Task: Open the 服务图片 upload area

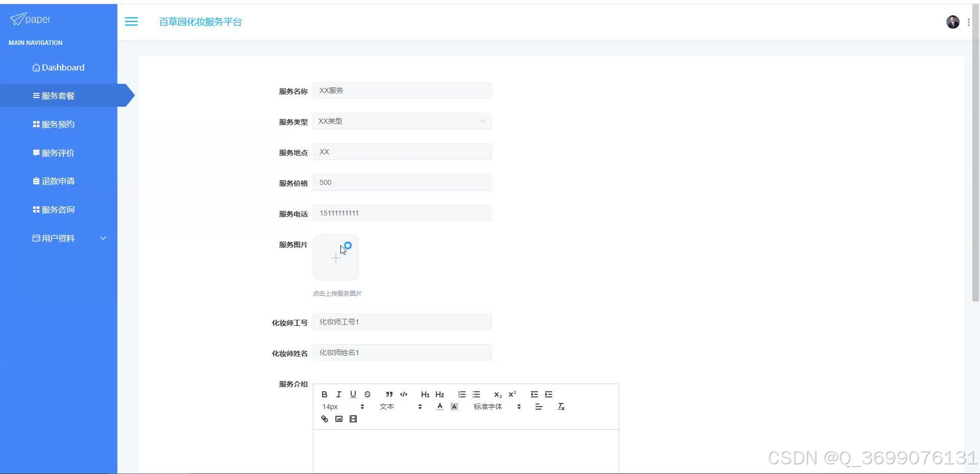Action: click(x=335, y=257)
